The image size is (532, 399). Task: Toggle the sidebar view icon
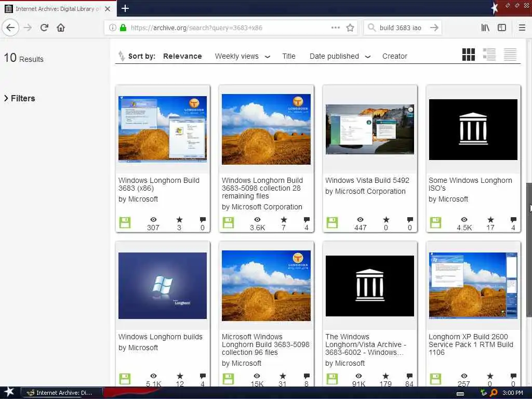coord(502,28)
